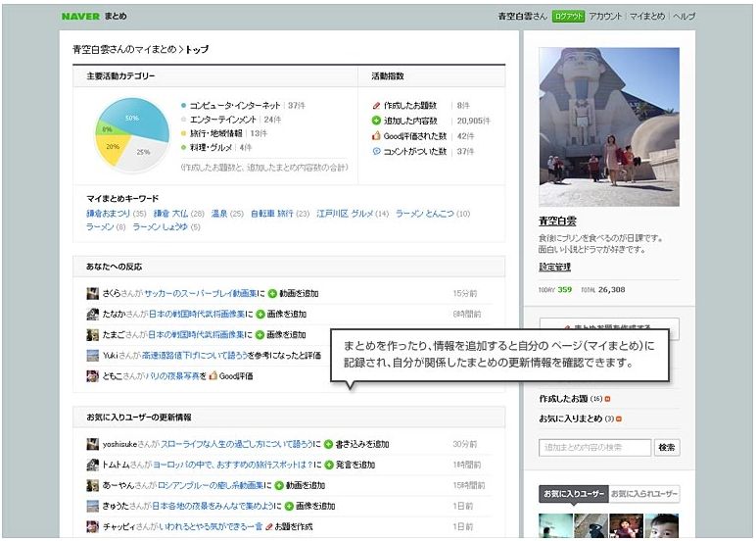Click the plus icon in たなか's 画像を追加 row
756x541 pixels.
click(x=260, y=315)
